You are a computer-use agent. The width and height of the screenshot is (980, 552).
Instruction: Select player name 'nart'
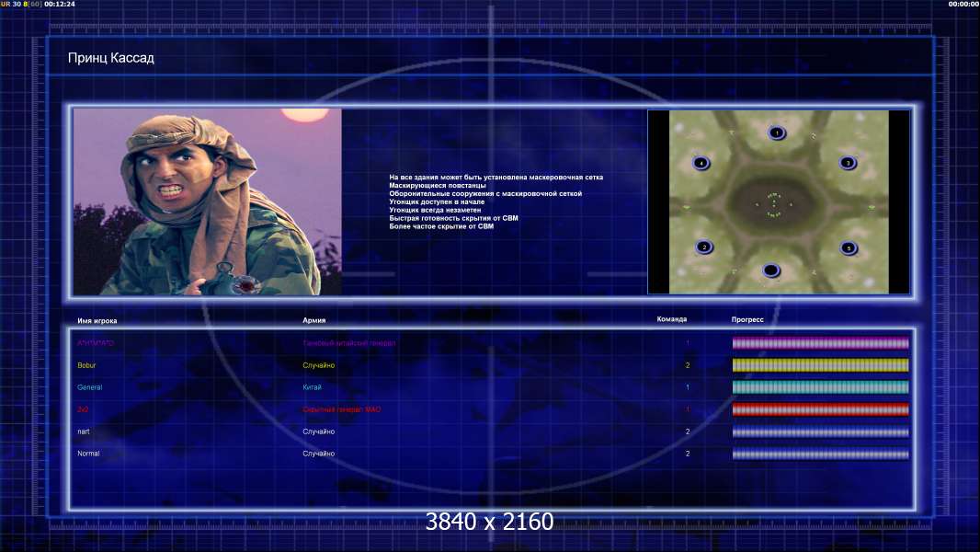83,431
